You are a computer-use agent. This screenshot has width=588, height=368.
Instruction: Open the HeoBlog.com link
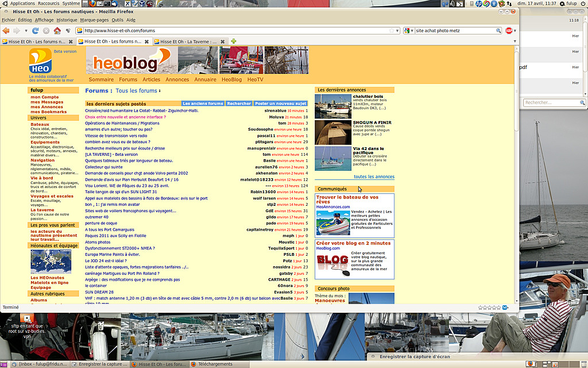pyautogui.click(x=328, y=248)
